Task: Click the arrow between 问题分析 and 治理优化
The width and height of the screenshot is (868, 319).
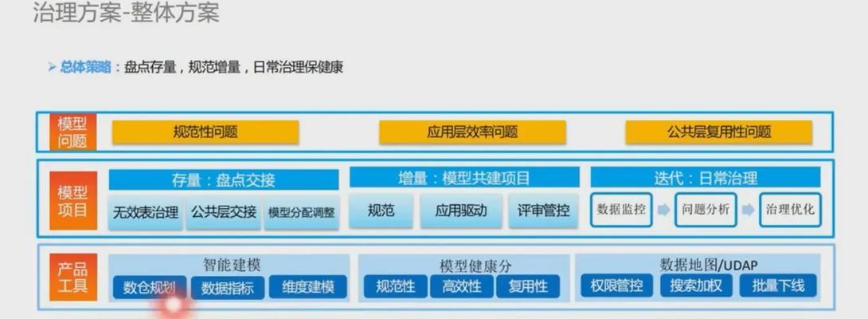Action: (x=748, y=211)
